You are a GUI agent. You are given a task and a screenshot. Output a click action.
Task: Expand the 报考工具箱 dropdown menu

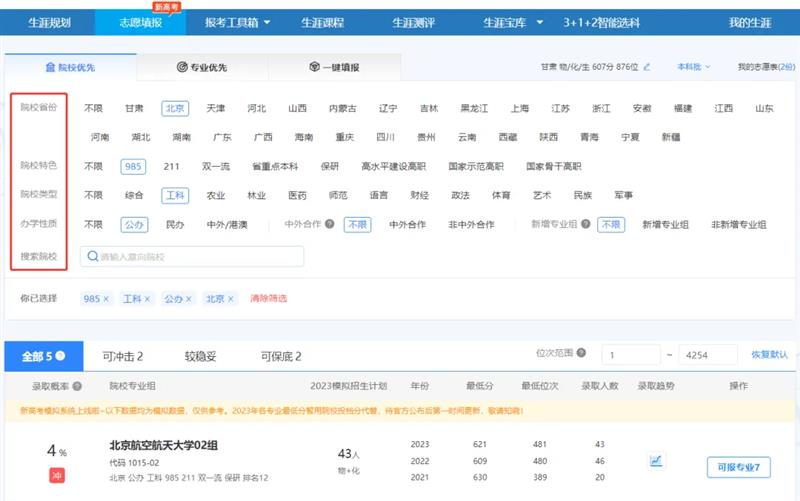[238, 22]
